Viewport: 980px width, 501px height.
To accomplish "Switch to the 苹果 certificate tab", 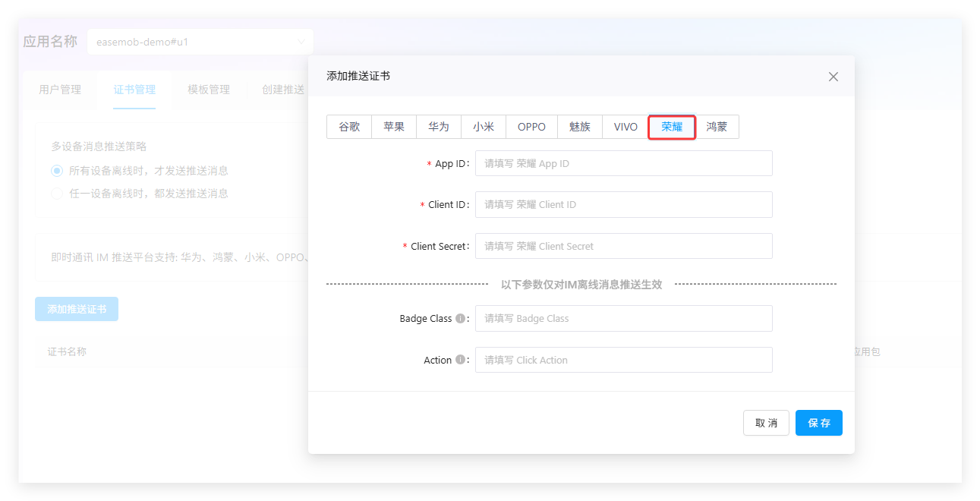I will click(394, 127).
